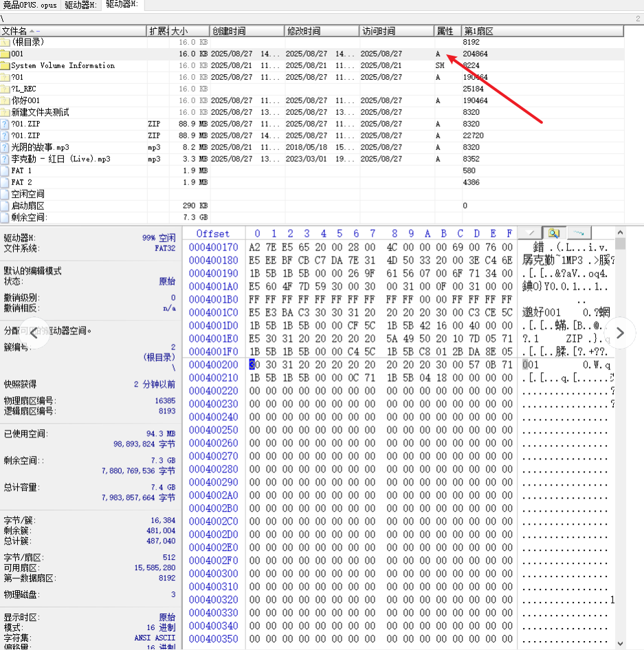Screen dimensions: 644x650
Task: Click the 204864 first sector cell of 001
Action: (x=475, y=54)
